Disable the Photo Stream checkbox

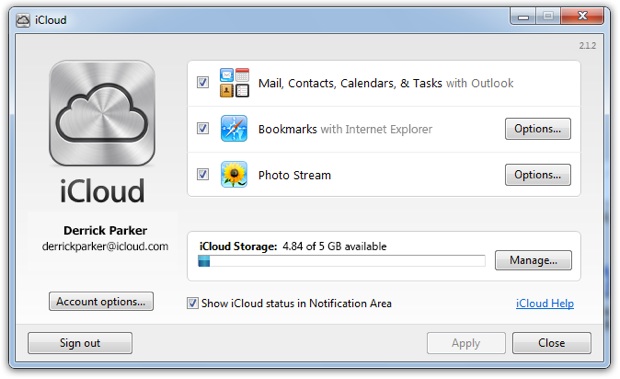click(x=203, y=174)
